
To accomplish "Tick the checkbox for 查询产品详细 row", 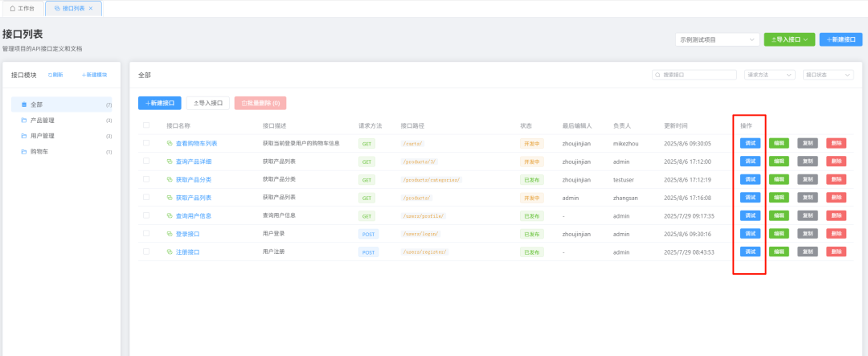I will tap(146, 161).
